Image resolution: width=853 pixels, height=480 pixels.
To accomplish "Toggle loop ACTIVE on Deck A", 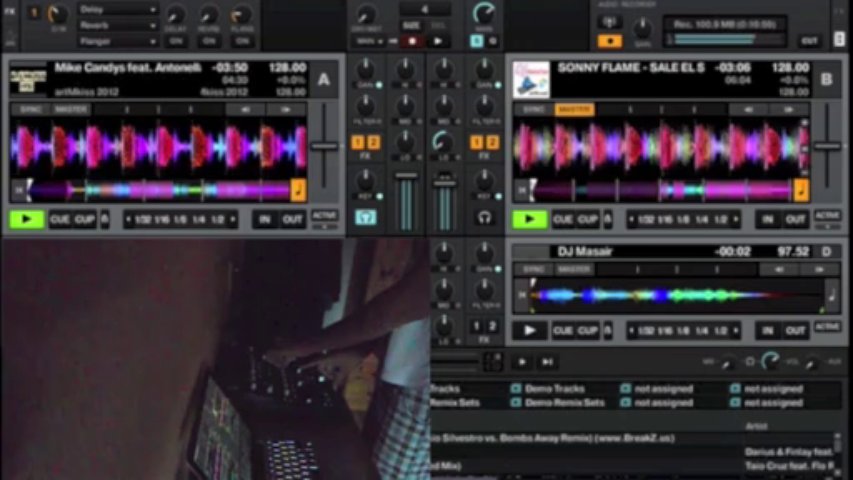I will tap(324, 216).
